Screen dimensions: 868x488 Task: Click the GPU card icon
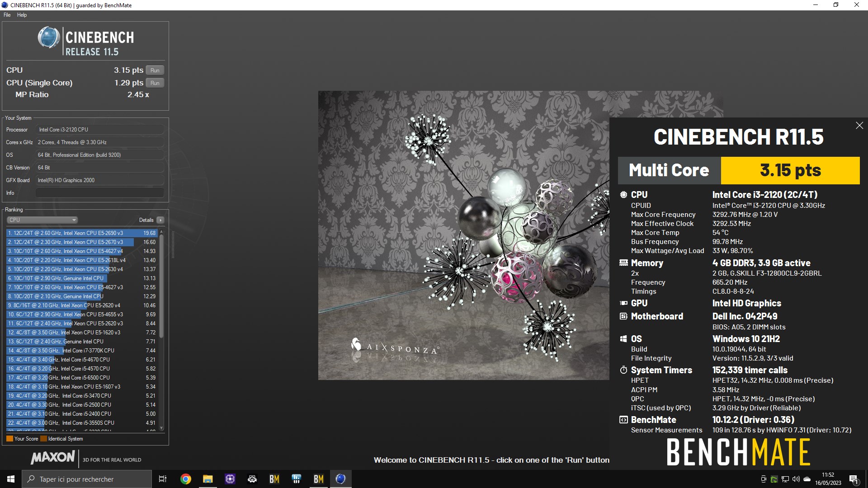(x=623, y=303)
